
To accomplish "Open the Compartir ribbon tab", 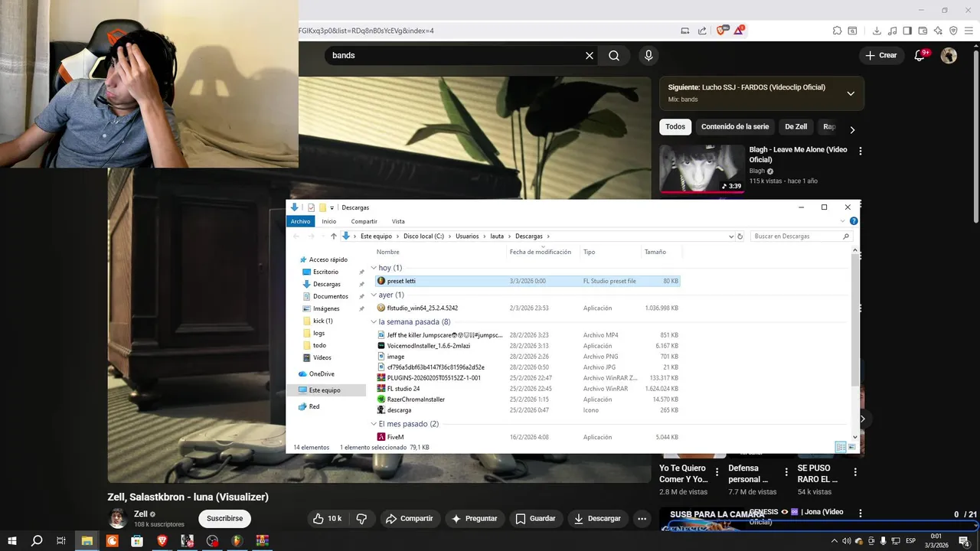I will (364, 221).
